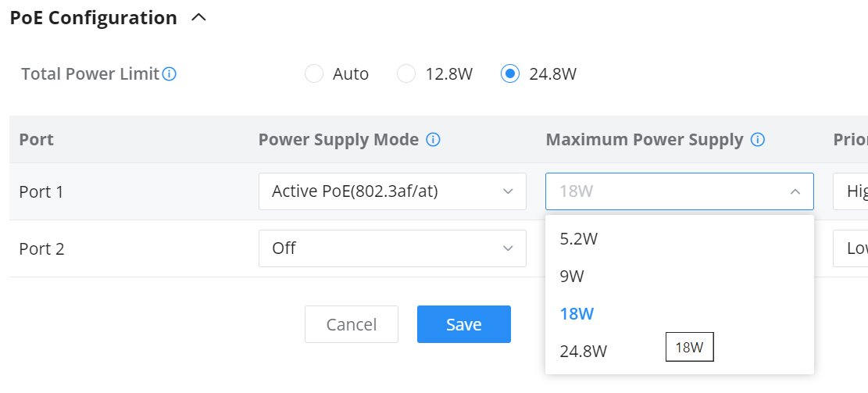The height and width of the screenshot is (393, 868).
Task: Choose 5.2W from the dropdown list
Action: [579, 239]
